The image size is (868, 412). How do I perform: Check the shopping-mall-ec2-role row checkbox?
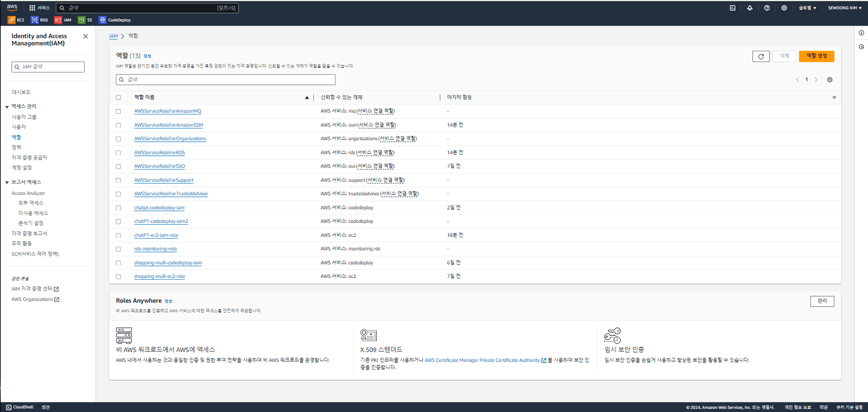tap(118, 277)
